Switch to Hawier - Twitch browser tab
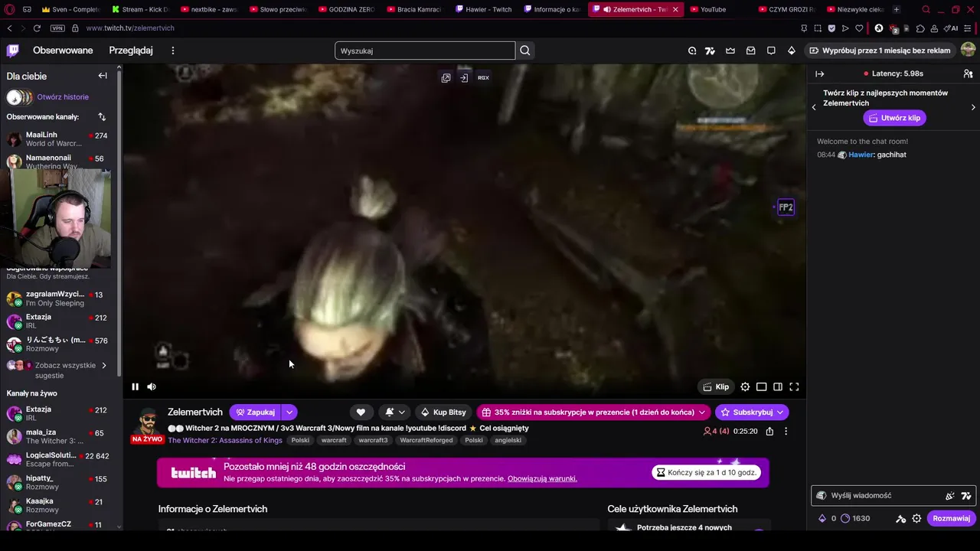The height and width of the screenshot is (551, 980). pos(482,9)
